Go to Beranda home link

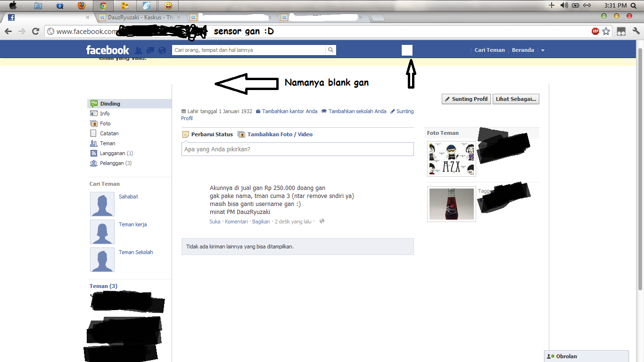tap(523, 50)
